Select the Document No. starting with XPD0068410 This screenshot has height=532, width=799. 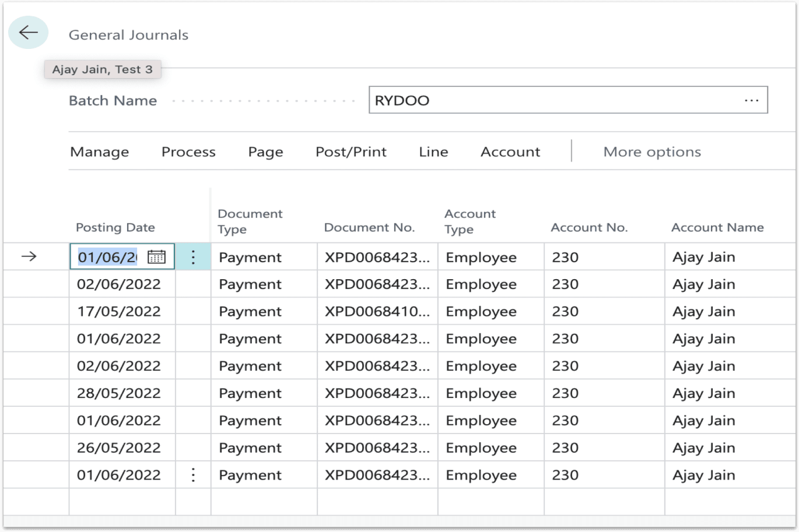376,311
